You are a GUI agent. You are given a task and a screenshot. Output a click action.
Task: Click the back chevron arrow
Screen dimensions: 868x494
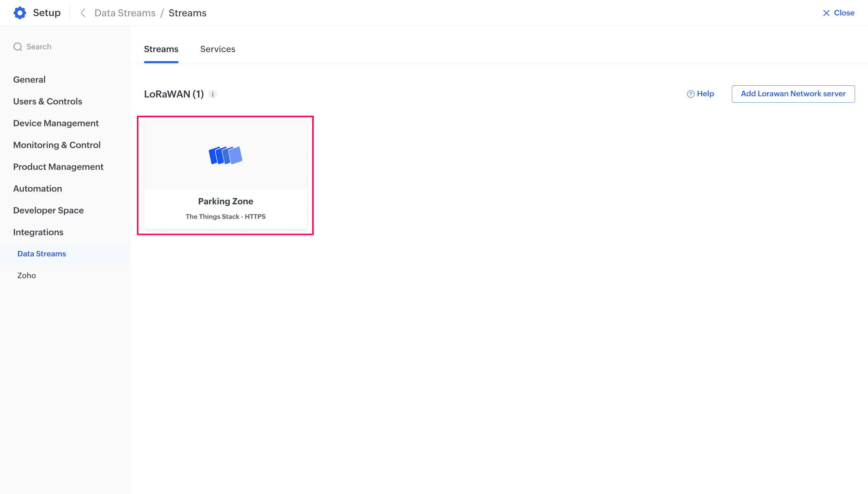[x=83, y=13]
